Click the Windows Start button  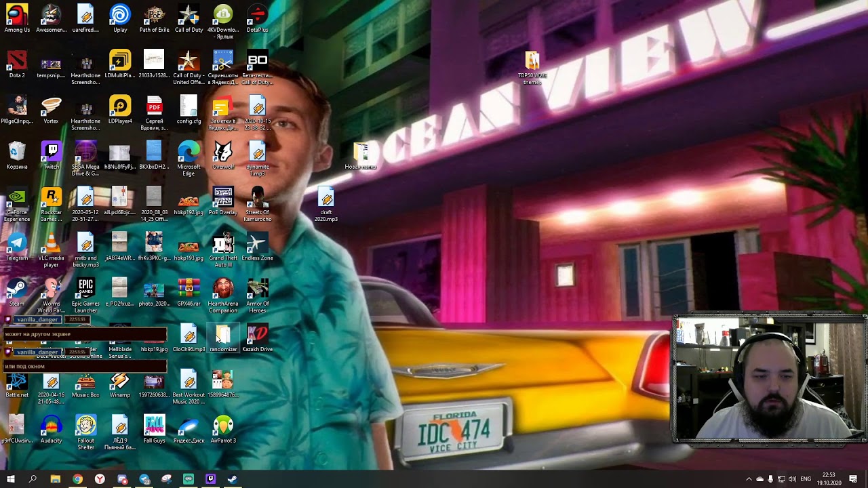10,479
